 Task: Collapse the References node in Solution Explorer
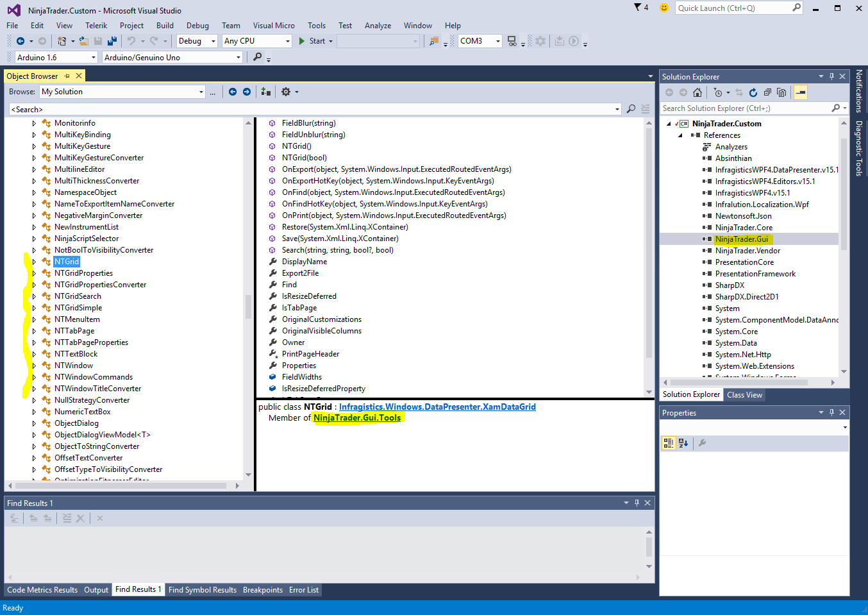point(680,135)
